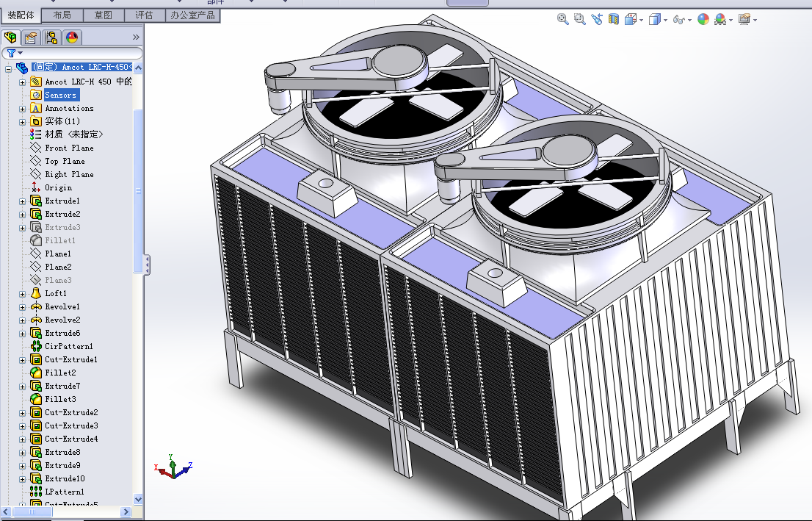This screenshot has width=812, height=521.
Task: Open View Settings dropdown arrow
Action: [755, 21]
